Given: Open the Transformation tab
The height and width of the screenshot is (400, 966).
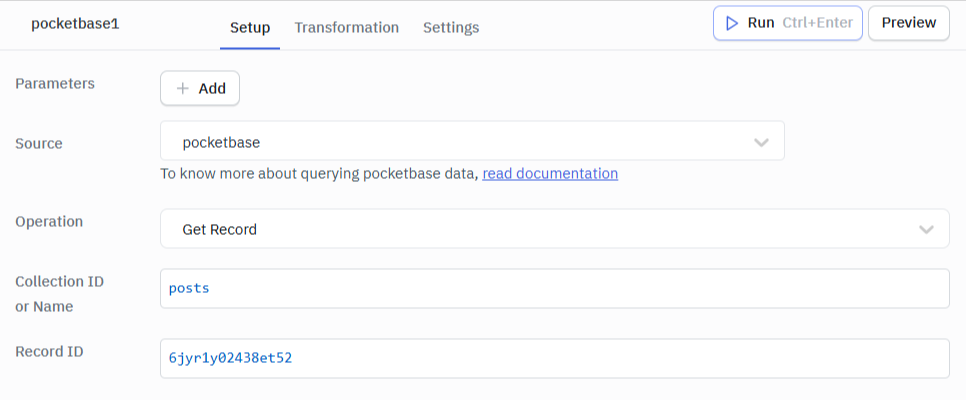Looking at the screenshot, I should tap(346, 28).
